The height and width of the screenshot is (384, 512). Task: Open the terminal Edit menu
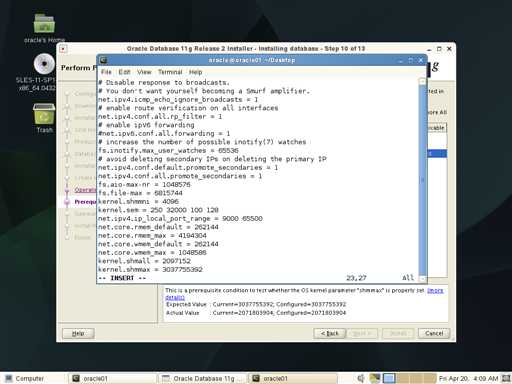(x=125, y=72)
